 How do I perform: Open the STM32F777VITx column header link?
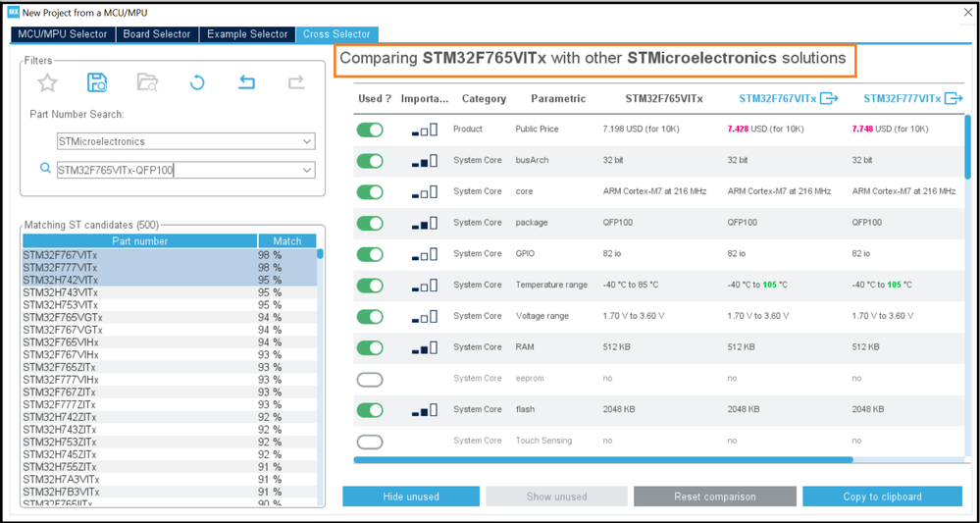[x=902, y=98]
